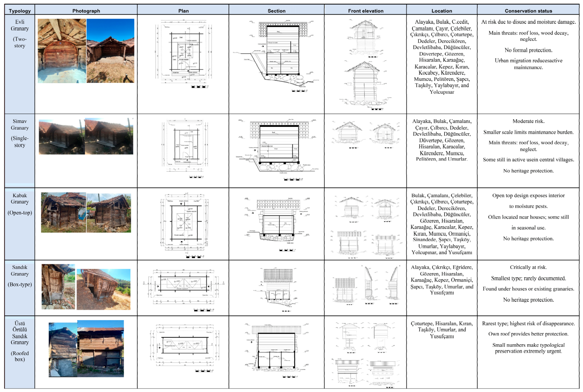The height and width of the screenshot is (392, 583).
Task: Click "Own roof provides better protection."
Action: click(528, 334)
